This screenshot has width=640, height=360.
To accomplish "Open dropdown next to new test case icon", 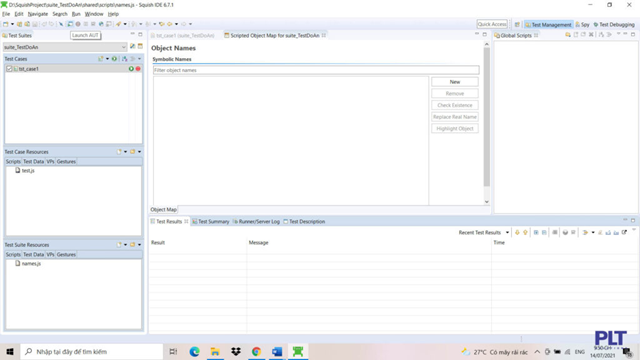I will [x=107, y=59].
